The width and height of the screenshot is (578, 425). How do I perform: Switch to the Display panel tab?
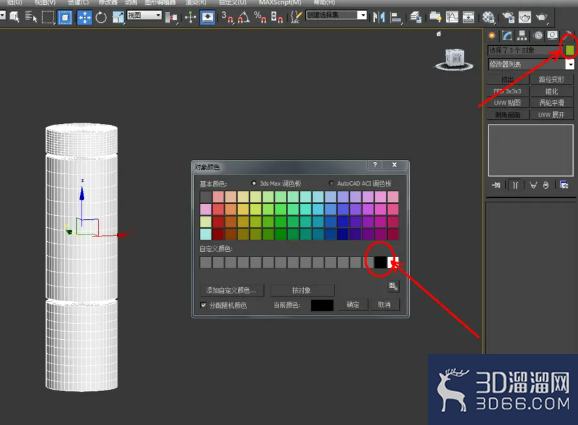click(x=552, y=36)
